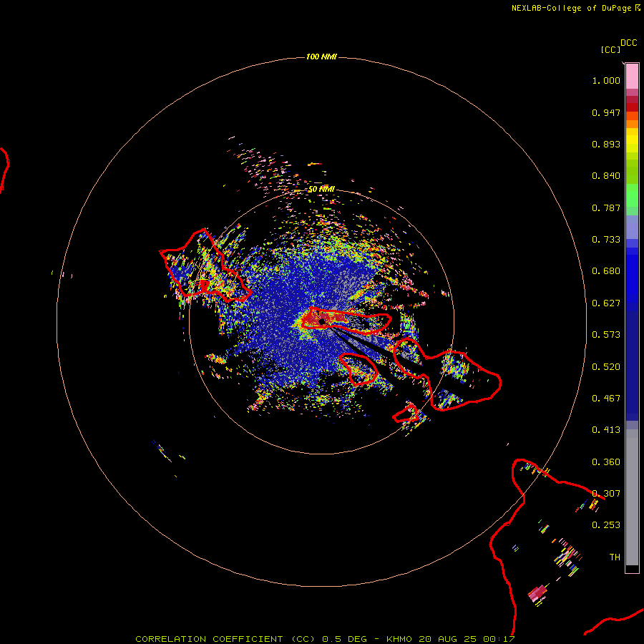Click the KHMO station ID in caption

(x=399, y=639)
